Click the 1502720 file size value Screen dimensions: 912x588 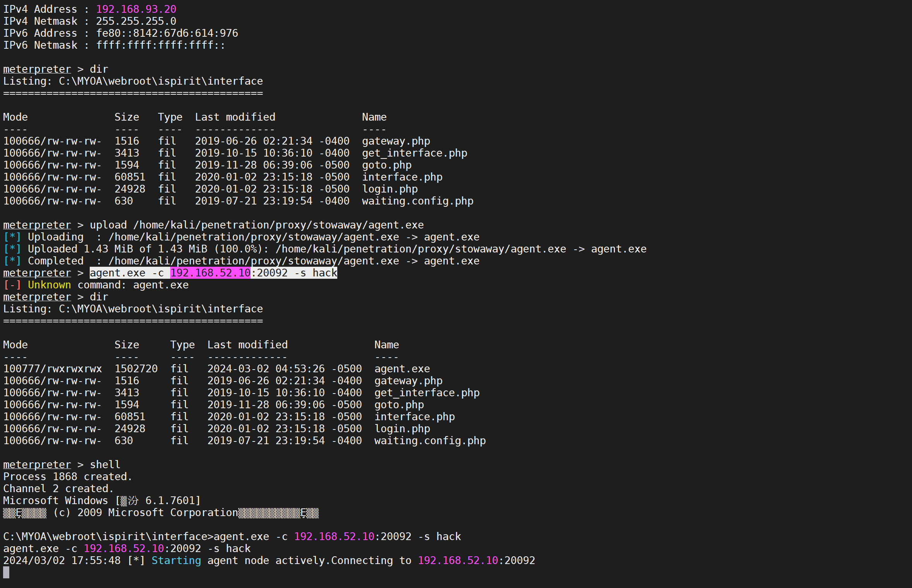[x=136, y=369]
